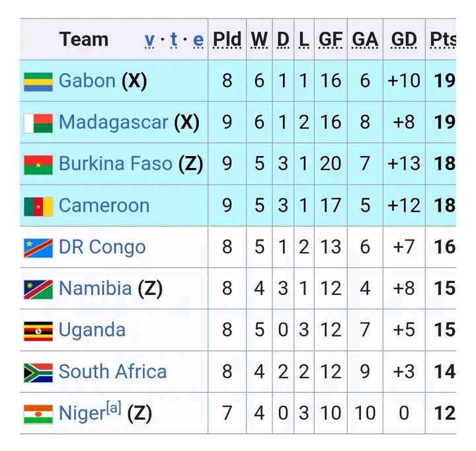Click the Uganda flag icon
This screenshot has width=476, height=451.
click(x=38, y=331)
